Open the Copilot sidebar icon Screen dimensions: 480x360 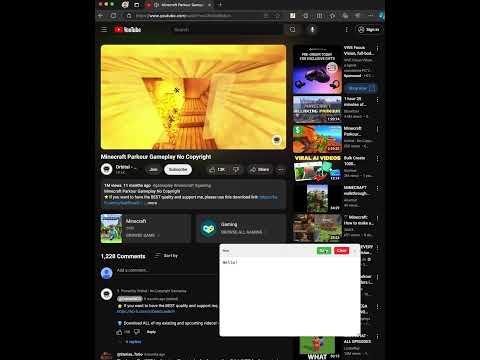point(381,16)
